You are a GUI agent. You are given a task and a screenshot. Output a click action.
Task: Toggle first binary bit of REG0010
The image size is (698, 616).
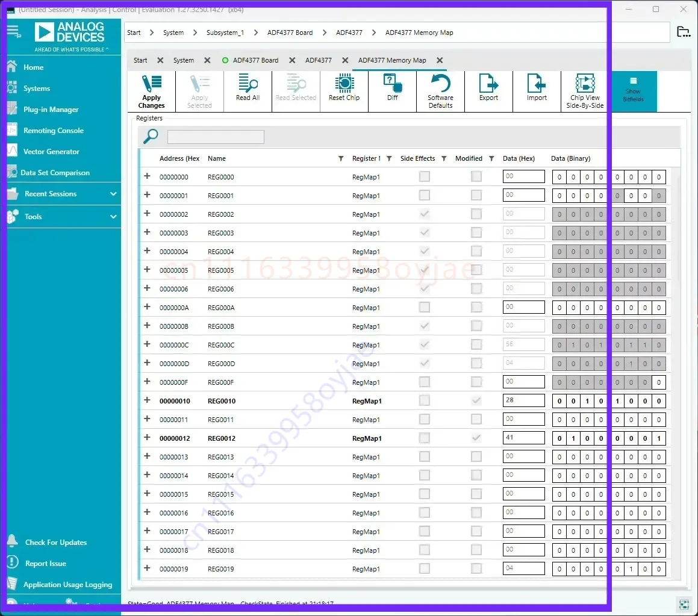[x=559, y=400]
